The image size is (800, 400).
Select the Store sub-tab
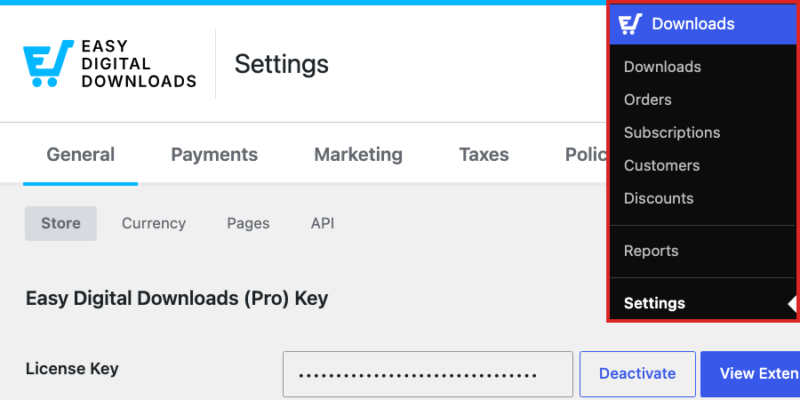(x=61, y=223)
